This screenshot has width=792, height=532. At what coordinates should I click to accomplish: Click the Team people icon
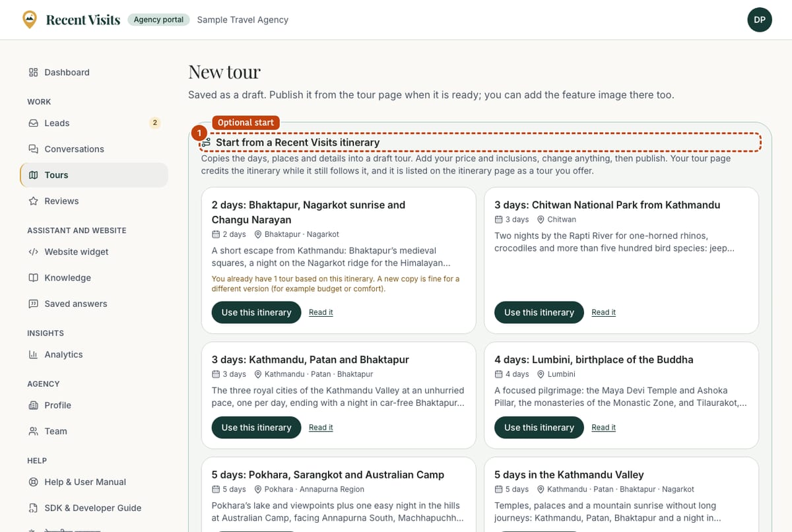point(33,432)
